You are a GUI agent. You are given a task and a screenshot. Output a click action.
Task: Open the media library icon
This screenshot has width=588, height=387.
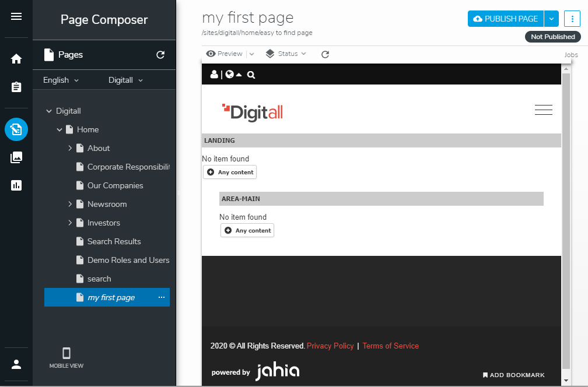[16, 157]
